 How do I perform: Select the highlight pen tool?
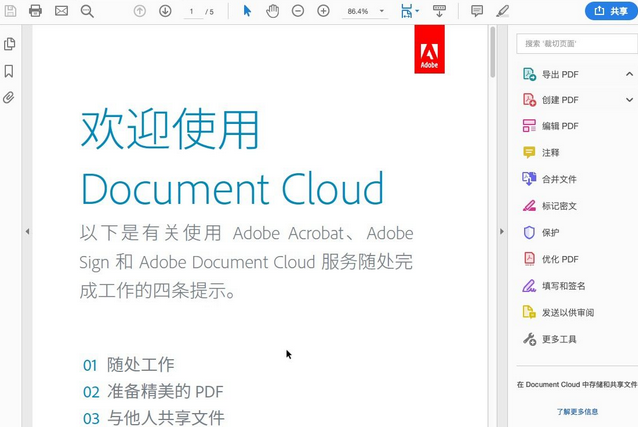503,11
